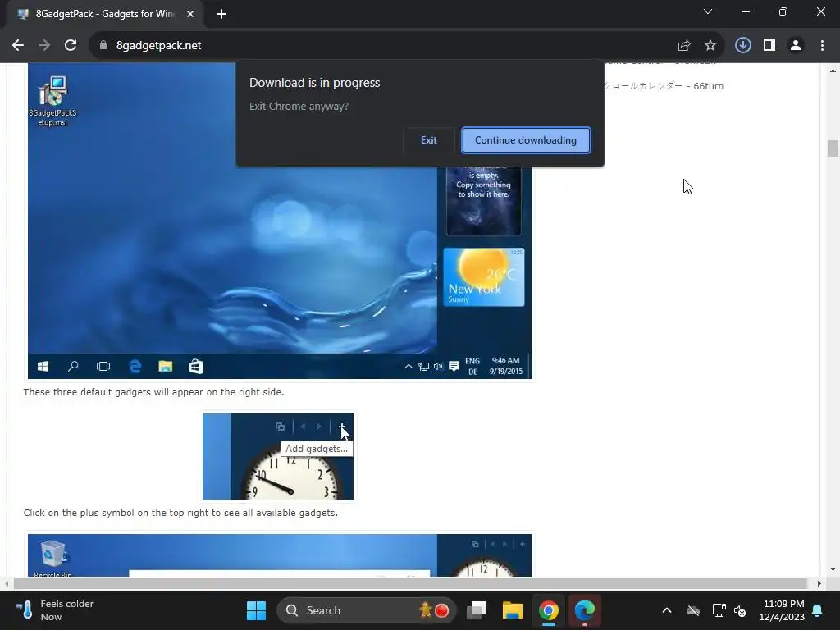Click the horizontal scrollbar right arrow
This screenshot has width=840, height=630.
(819, 583)
